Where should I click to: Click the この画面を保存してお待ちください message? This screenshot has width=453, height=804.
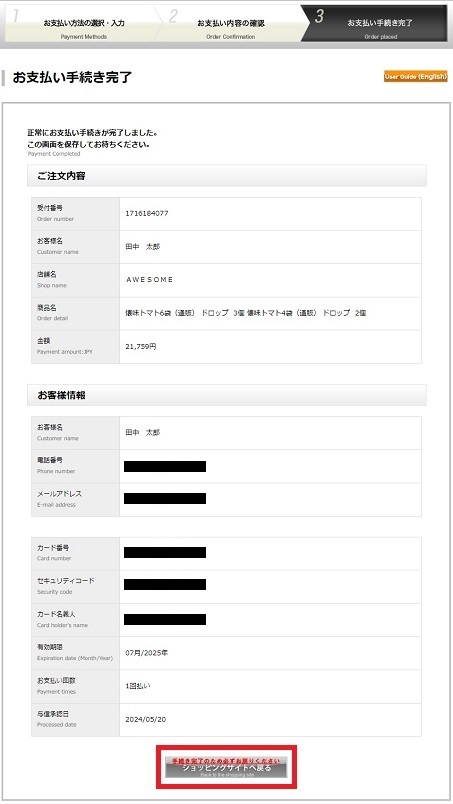tap(89, 145)
